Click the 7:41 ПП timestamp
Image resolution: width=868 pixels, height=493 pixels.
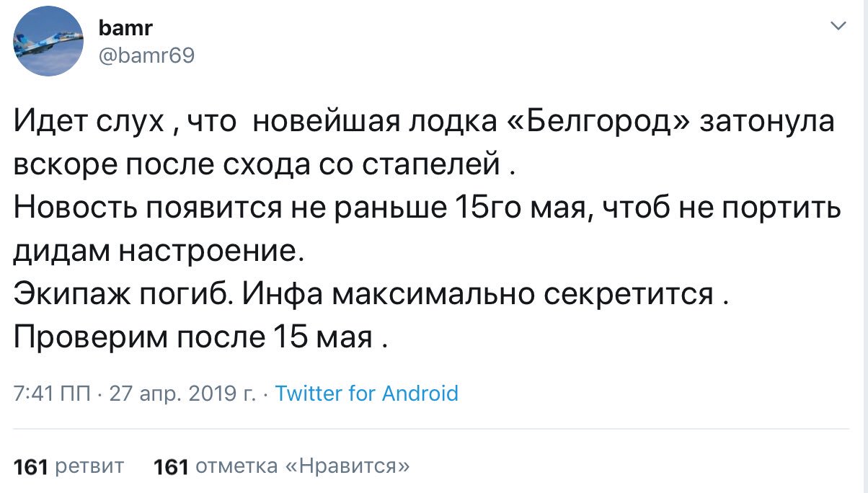pyautogui.click(x=50, y=394)
